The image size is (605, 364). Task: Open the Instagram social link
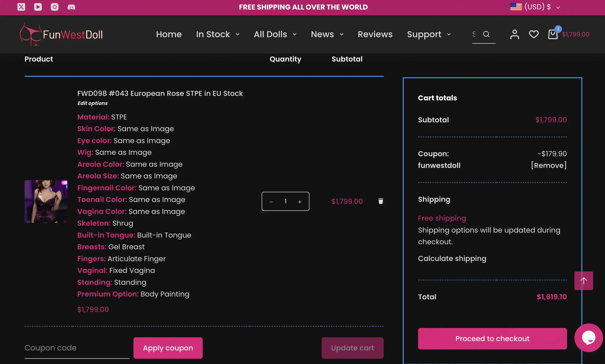click(54, 7)
